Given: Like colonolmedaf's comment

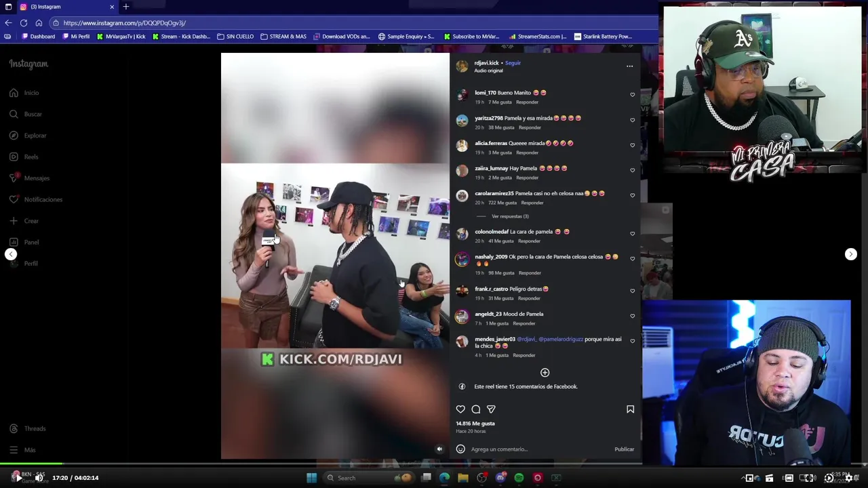Looking at the screenshot, I should [x=633, y=234].
